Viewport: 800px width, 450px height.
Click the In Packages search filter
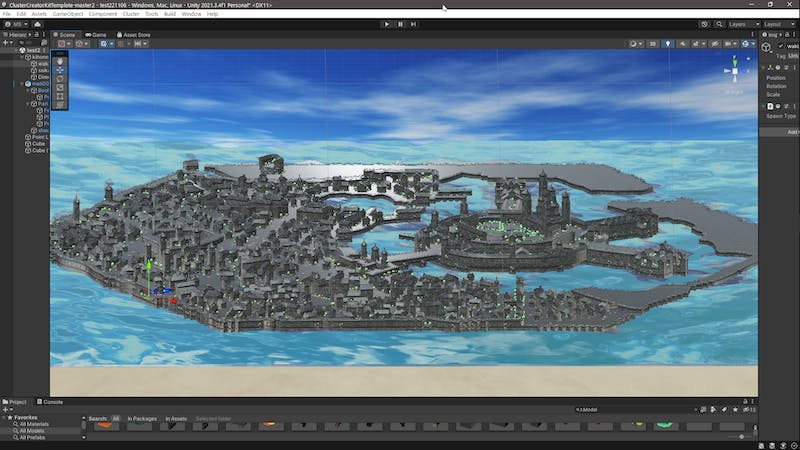click(x=142, y=419)
